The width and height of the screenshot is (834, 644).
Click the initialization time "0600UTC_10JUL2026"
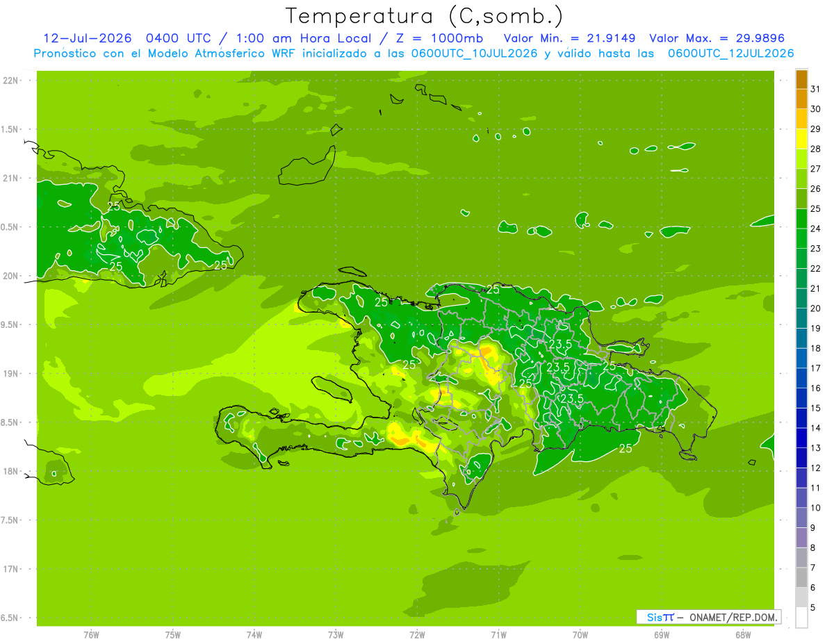[475, 53]
